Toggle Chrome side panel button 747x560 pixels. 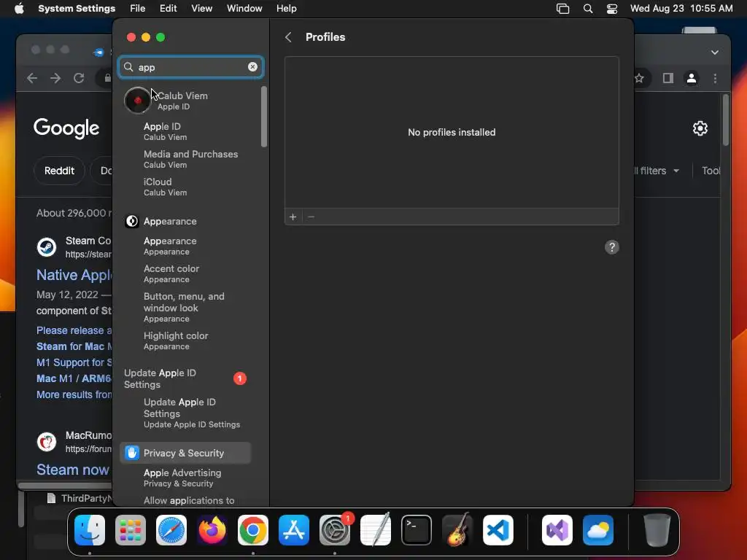point(668,78)
